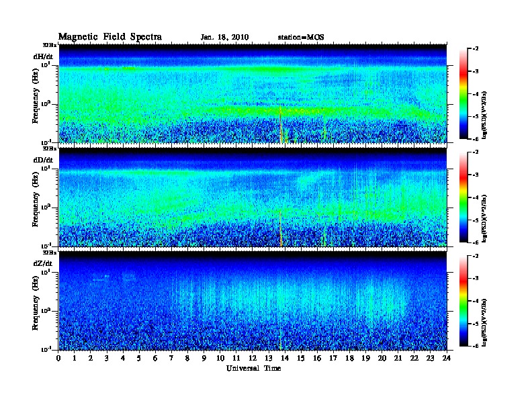Click the time axis tick label "14"

[x=285, y=359]
